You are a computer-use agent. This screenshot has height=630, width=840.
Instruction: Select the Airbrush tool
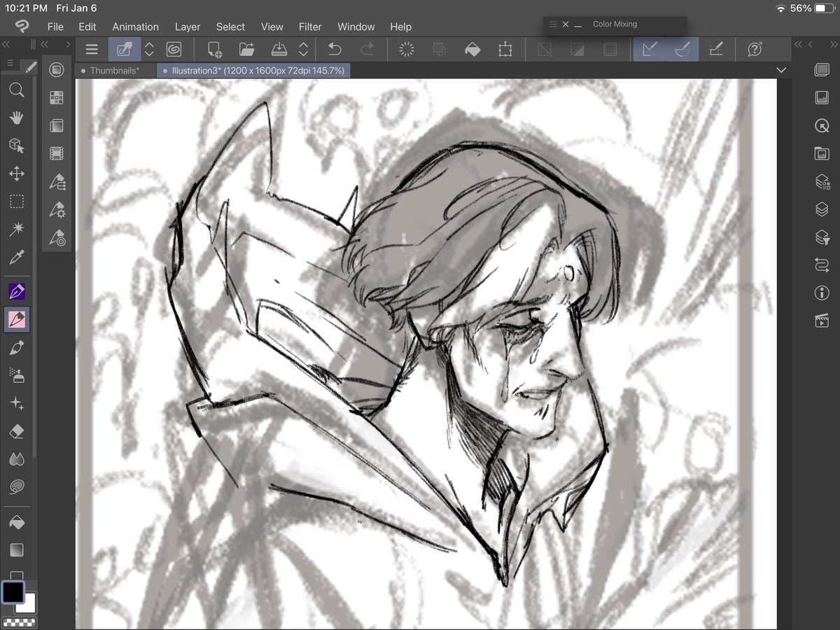click(17, 374)
